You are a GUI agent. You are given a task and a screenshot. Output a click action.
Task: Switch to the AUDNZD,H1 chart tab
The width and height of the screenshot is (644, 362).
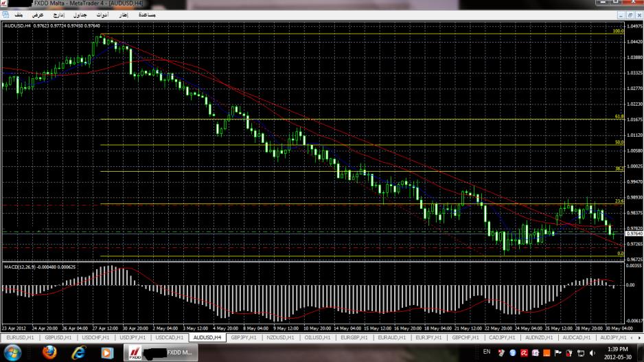pos(538,338)
